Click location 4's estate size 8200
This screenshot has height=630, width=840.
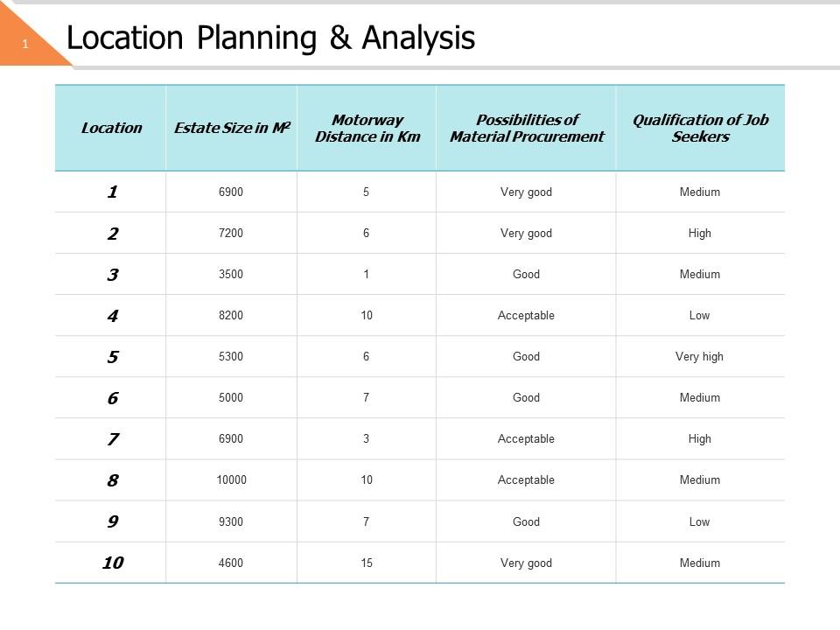pyautogui.click(x=231, y=316)
